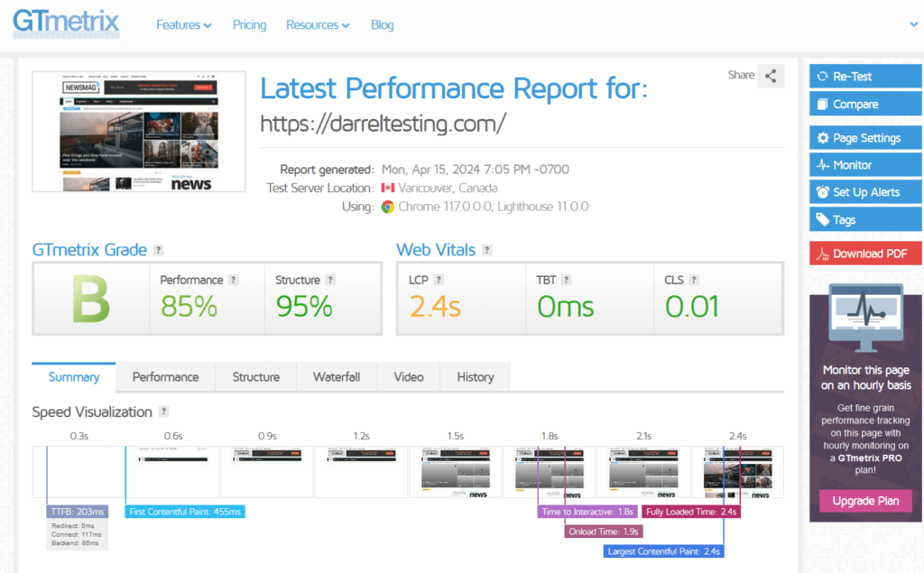Click the Largest Contentful Paint: 2.4s marker

pyautogui.click(x=663, y=551)
